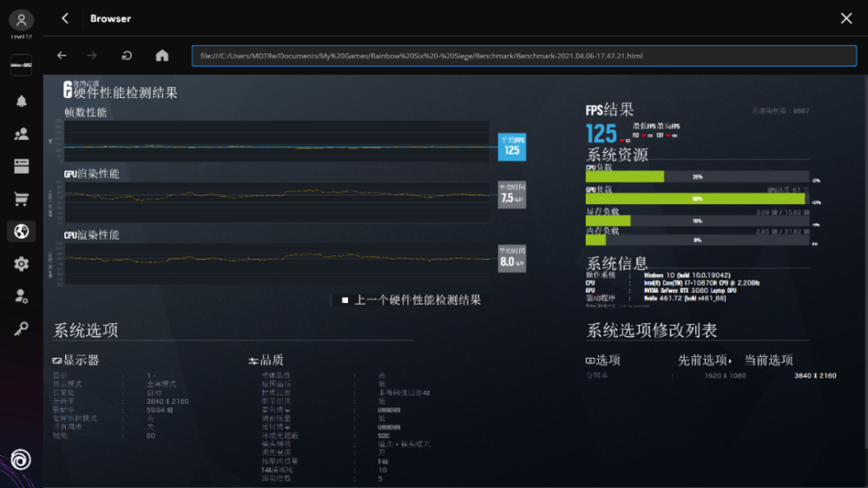Click the Ubisoft swirl logo

pyautogui.click(x=21, y=459)
